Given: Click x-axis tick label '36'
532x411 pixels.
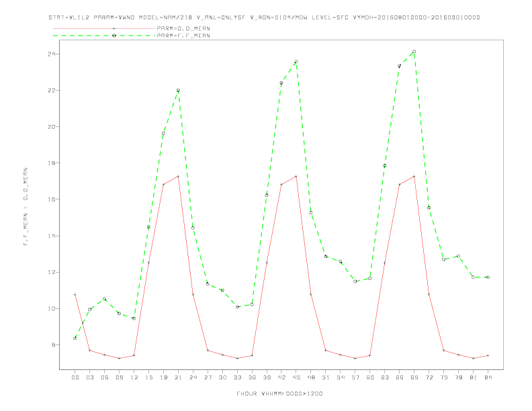Looking at the screenshot, I should click(x=252, y=377).
